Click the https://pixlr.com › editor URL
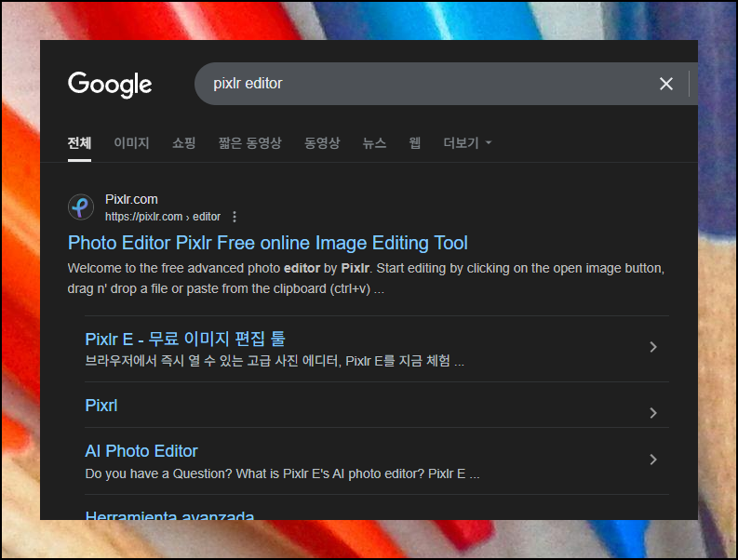738x560 pixels. click(x=162, y=217)
